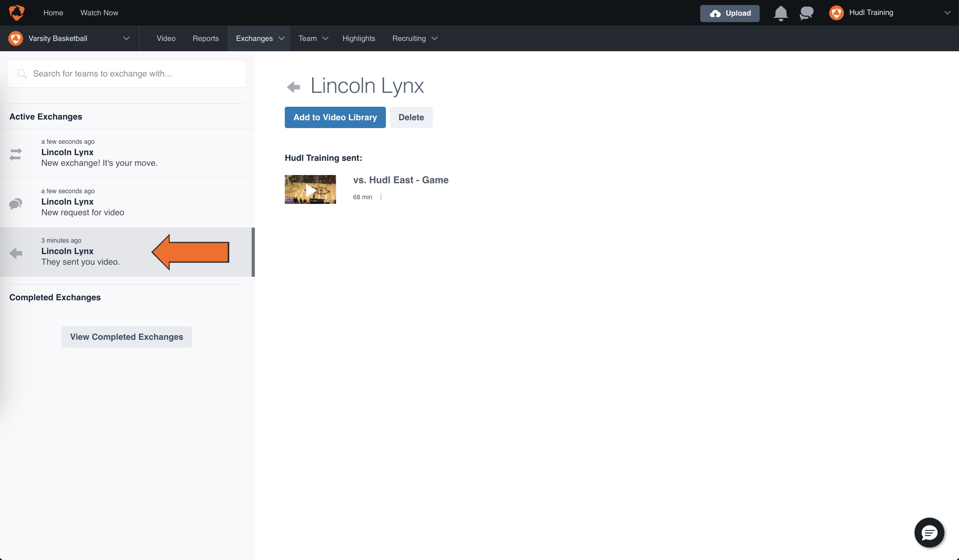This screenshot has height=560, width=959.
Task: Click the Add to Video Library button
Action: coord(335,117)
